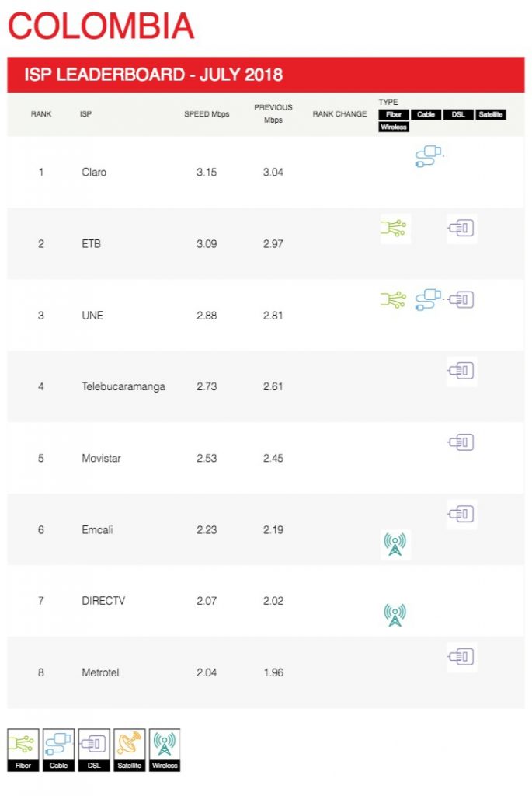Select the Cable icon in UNE's row
The width and height of the screenshot is (532, 796).
[429, 299]
